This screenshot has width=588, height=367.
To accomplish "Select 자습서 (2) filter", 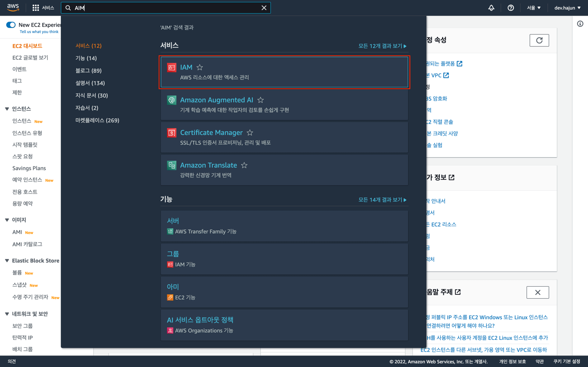I will [x=87, y=108].
